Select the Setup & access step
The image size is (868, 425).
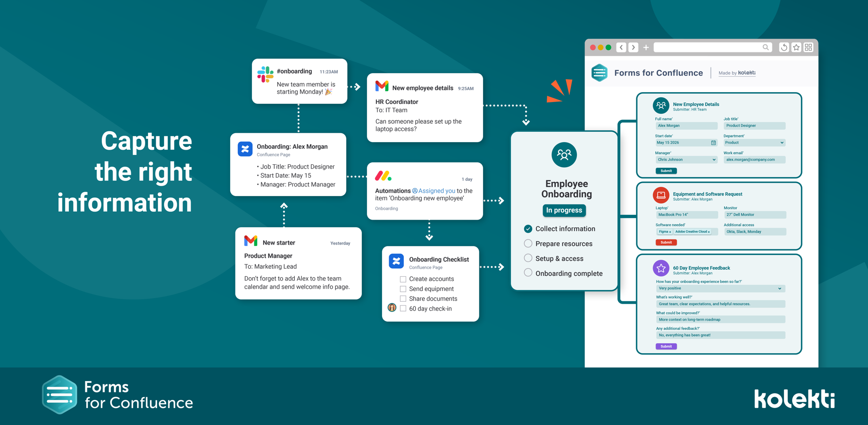click(528, 258)
